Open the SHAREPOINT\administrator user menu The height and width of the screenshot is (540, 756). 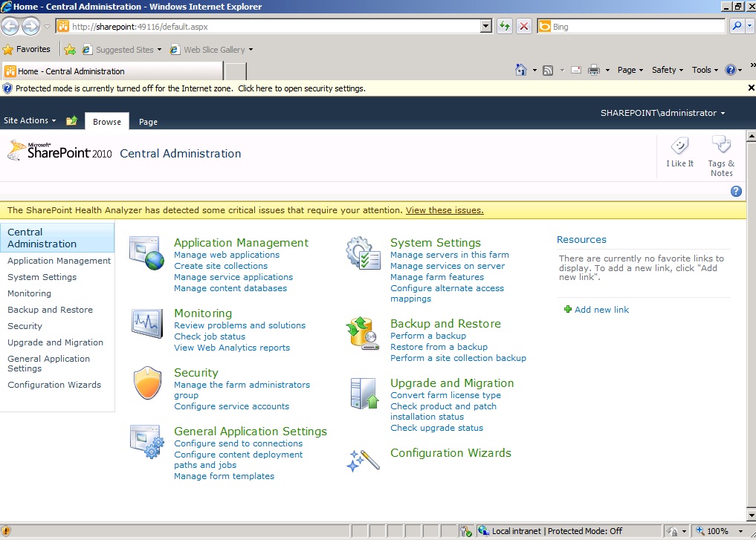coord(662,113)
